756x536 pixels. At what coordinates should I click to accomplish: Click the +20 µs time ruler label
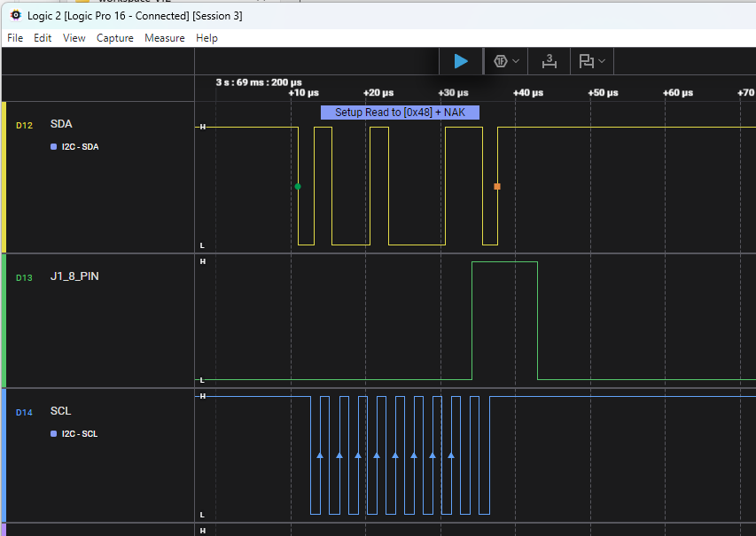(378, 92)
